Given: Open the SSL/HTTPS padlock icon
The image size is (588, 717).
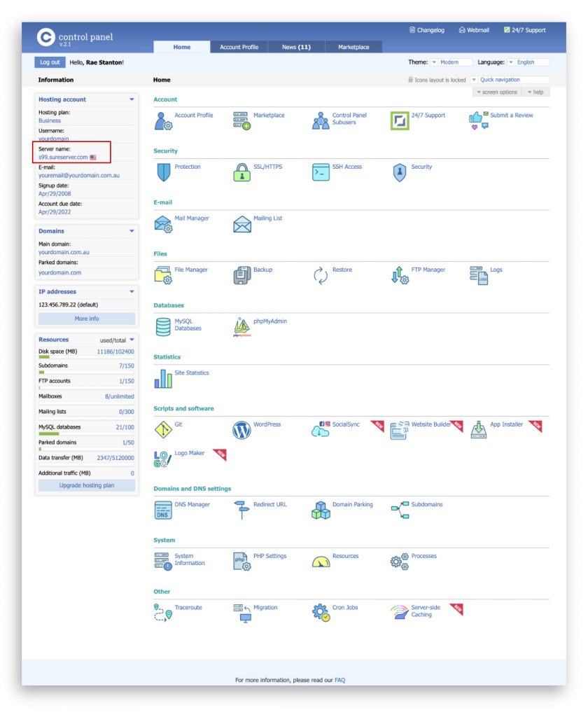Looking at the screenshot, I should pos(242,172).
